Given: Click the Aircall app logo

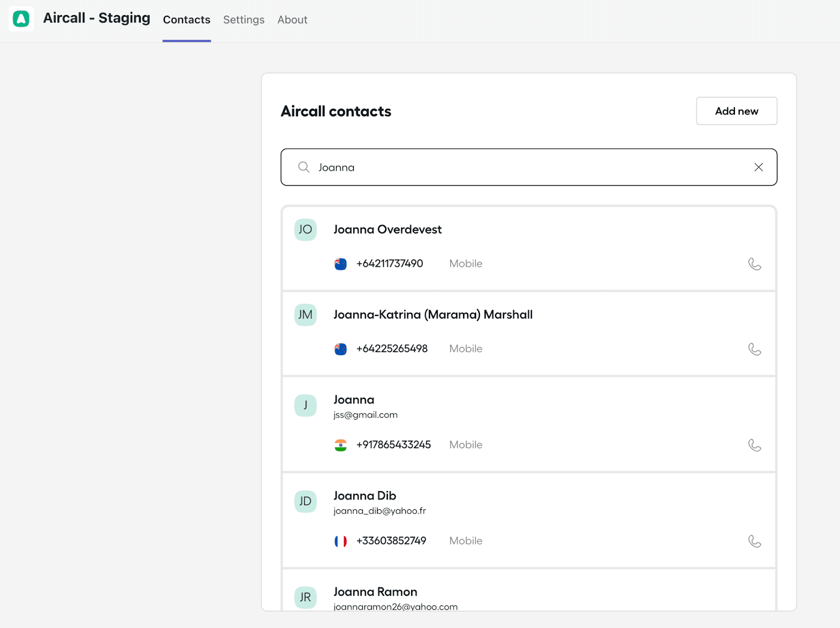Looking at the screenshot, I should point(21,18).
